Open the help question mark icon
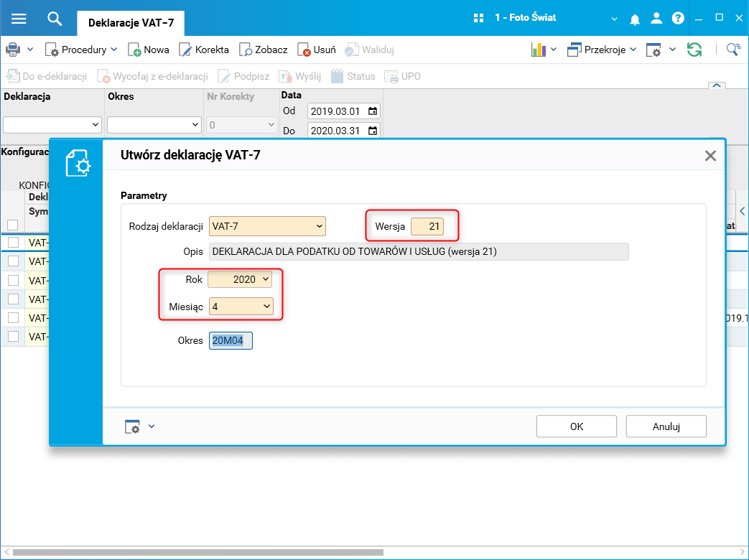The height and width of the screenshot is (560, 749). (678, 19)
